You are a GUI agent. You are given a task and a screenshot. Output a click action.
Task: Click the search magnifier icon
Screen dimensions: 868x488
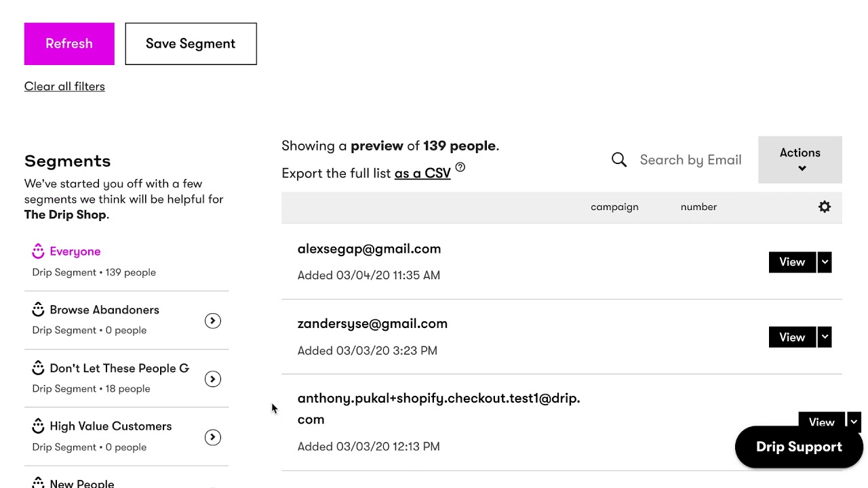coord(618,160)
